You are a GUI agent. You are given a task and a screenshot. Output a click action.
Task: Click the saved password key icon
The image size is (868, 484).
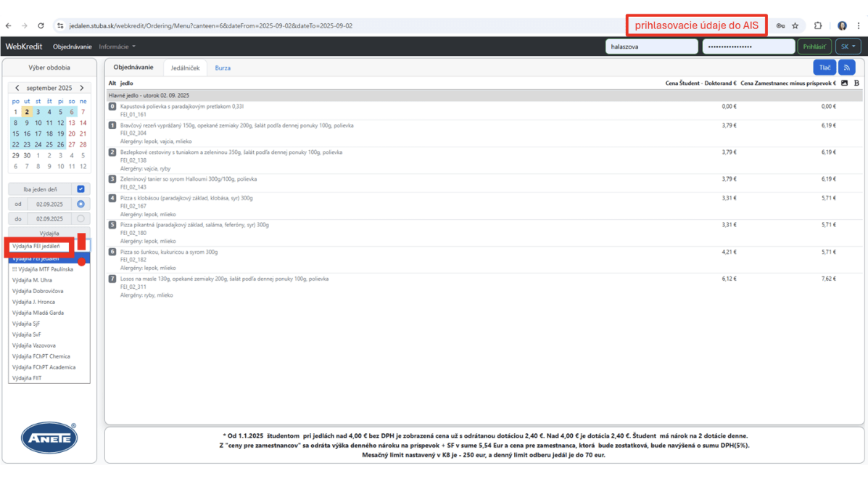780,25
